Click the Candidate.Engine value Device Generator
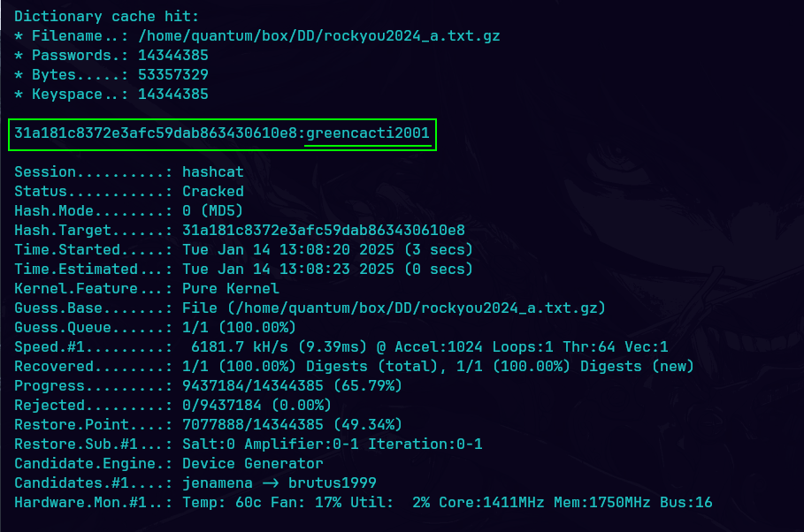 252,463
